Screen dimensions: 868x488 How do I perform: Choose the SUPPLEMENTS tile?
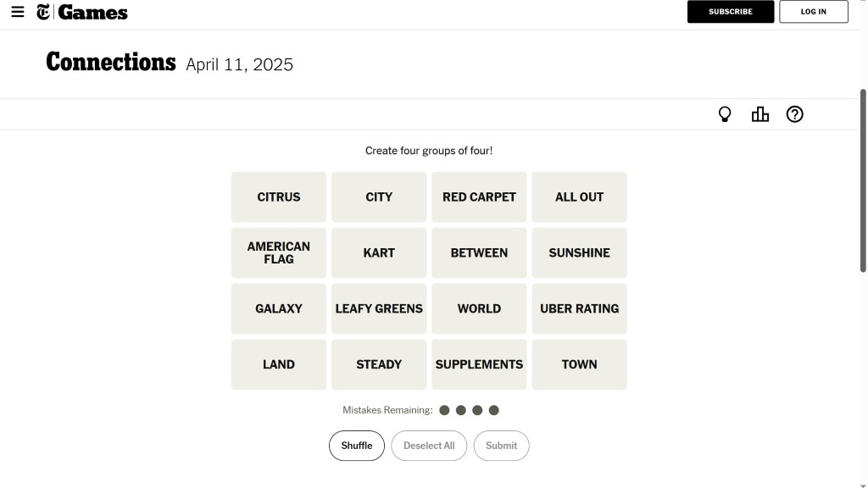point(479,364)
